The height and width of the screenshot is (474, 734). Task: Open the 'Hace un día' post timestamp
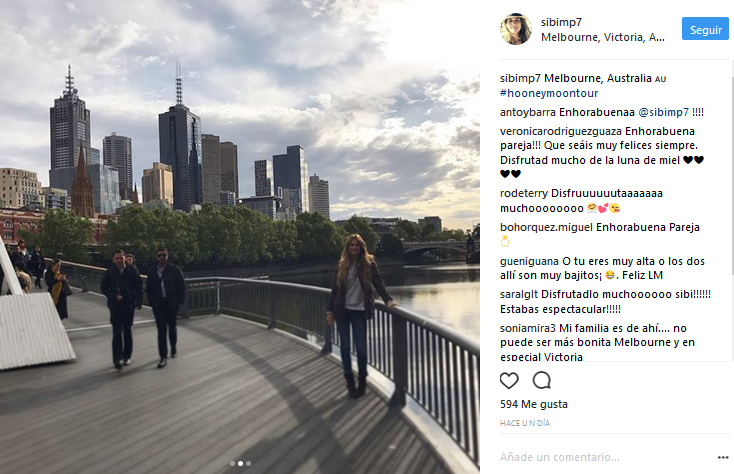pyautogui.click(x=525, y=423)
